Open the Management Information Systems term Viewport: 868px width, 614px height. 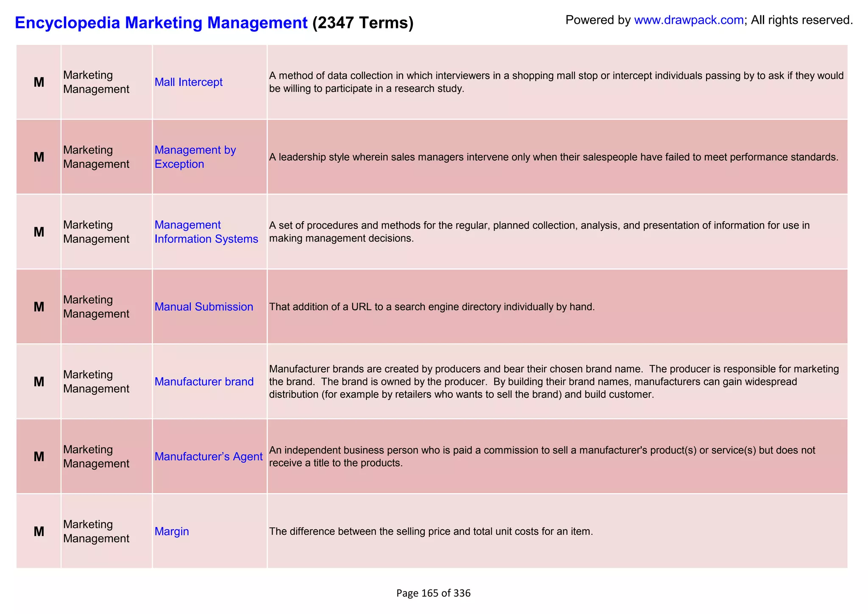point(206,232)
